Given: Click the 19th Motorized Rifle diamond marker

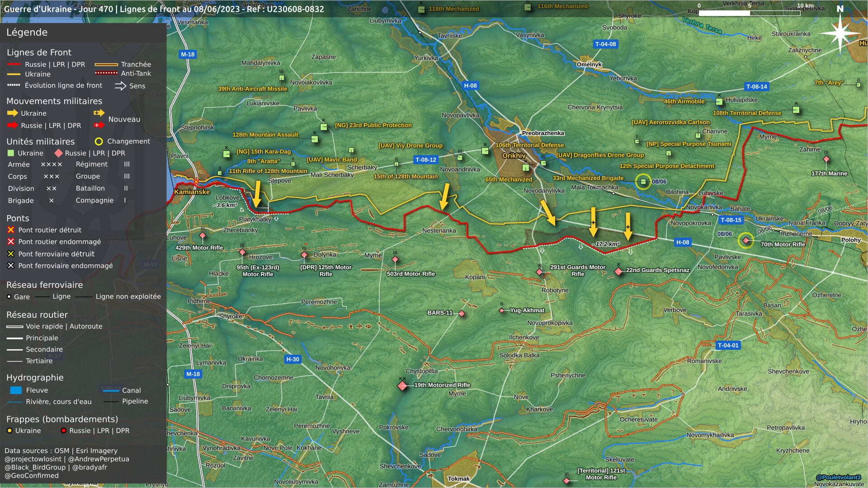Looking at the screenshot, I should [x=402, y=386].
